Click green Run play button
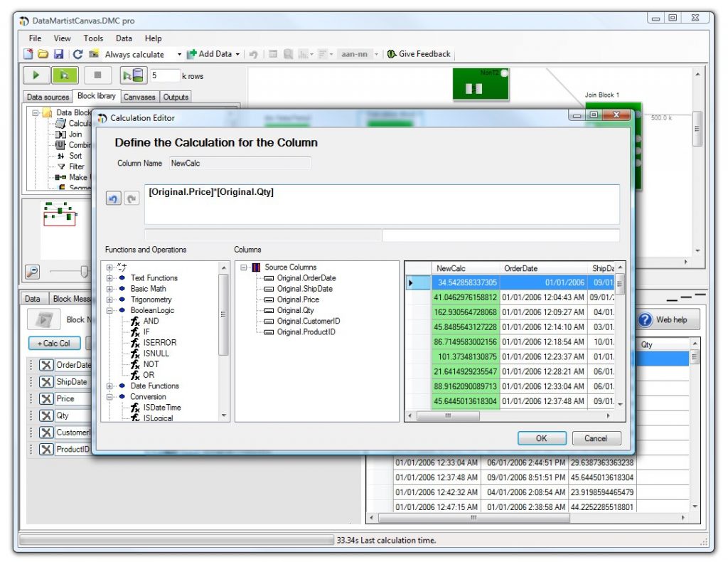 pyautogui.click(x=36, y=75)
